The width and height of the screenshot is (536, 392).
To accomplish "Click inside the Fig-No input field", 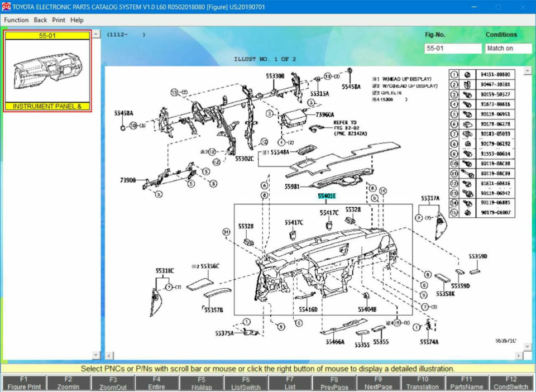I will tap(452, 49).
